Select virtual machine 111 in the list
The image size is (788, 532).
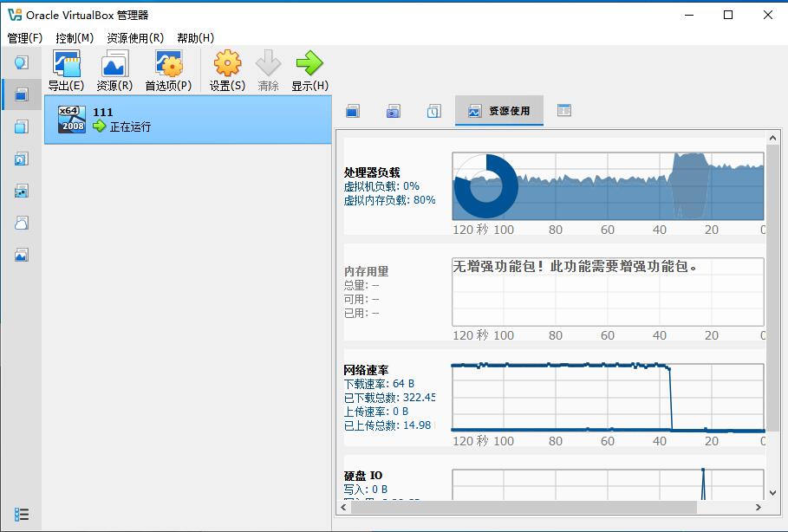click(188, 120)
